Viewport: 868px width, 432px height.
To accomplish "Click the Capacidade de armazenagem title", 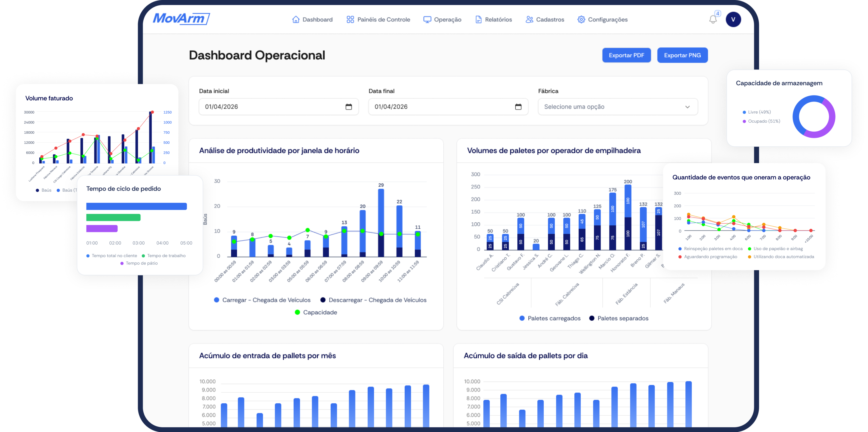I will pos(779,83).
